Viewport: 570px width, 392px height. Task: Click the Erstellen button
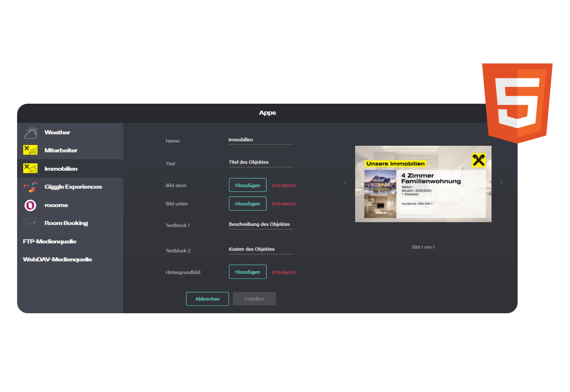(254, 299)
